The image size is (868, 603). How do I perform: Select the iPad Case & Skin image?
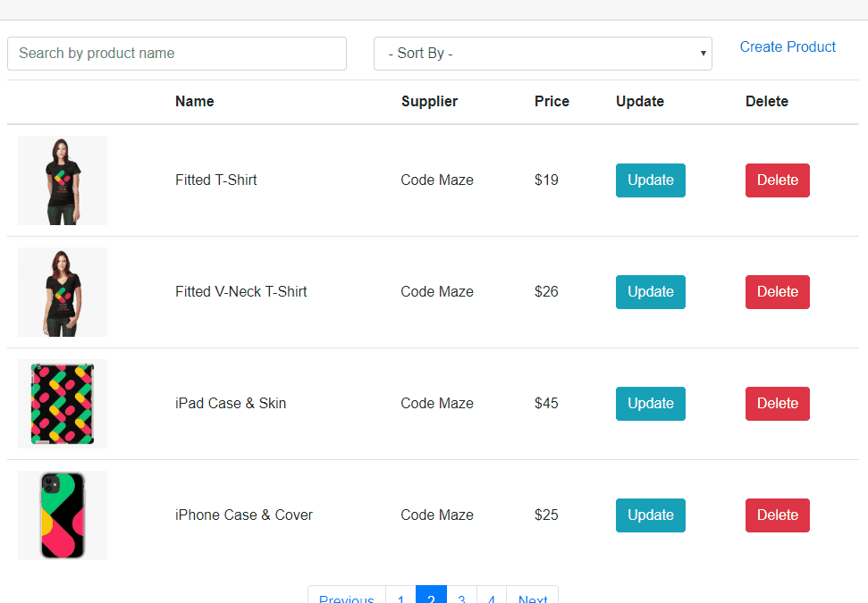[x=63, y=404]
